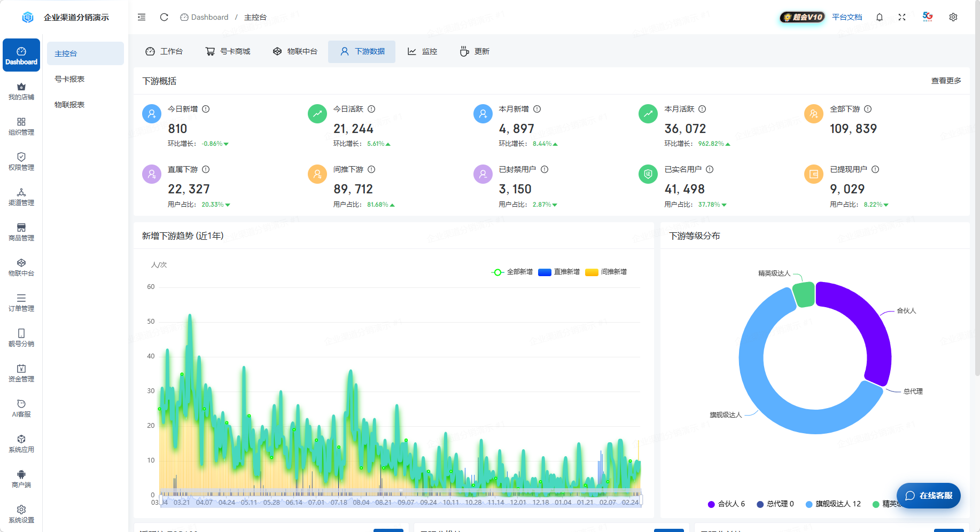Open the notification bell

(880, 17)
